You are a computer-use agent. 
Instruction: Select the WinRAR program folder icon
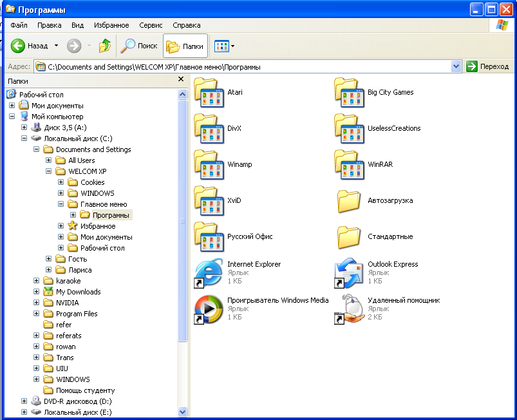[x=349, y=165]
